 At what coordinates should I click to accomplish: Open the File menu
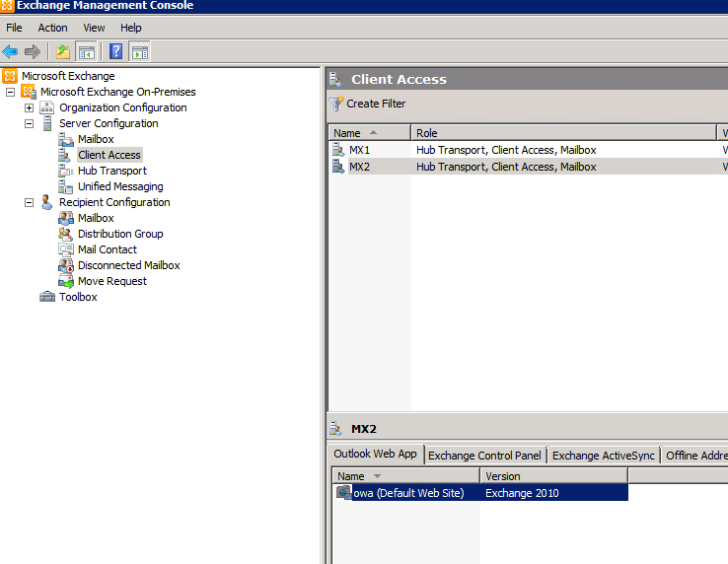[x=14, y=28]
